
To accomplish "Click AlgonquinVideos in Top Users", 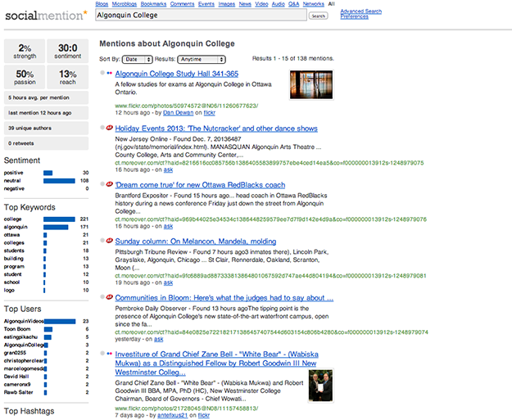I will [x=24, y=321].
